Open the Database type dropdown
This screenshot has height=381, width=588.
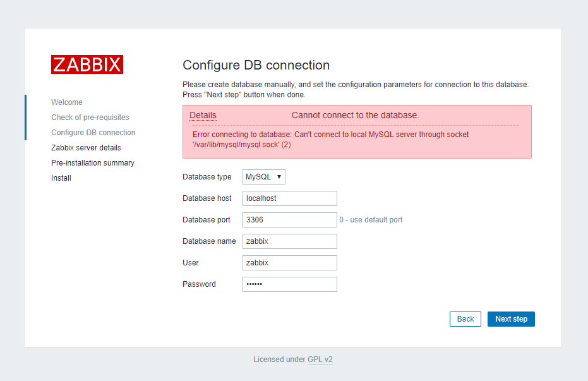pyautogui.click(x=263, y=177)
